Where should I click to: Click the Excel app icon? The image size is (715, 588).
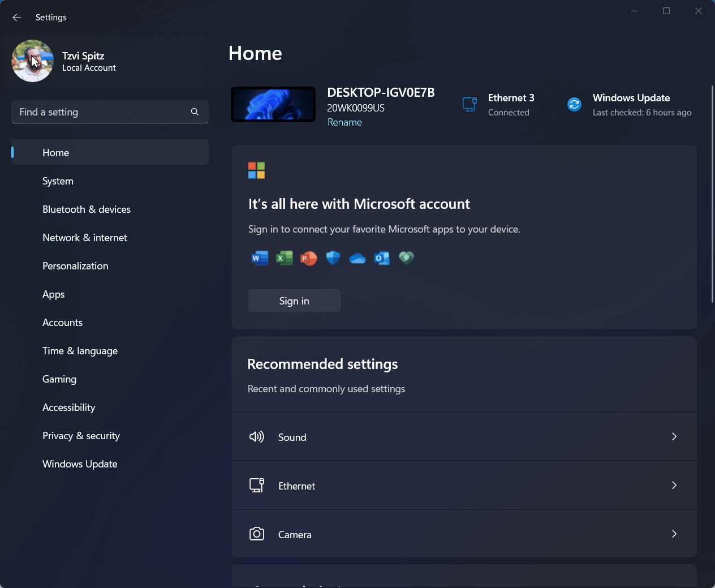(284, 258)
